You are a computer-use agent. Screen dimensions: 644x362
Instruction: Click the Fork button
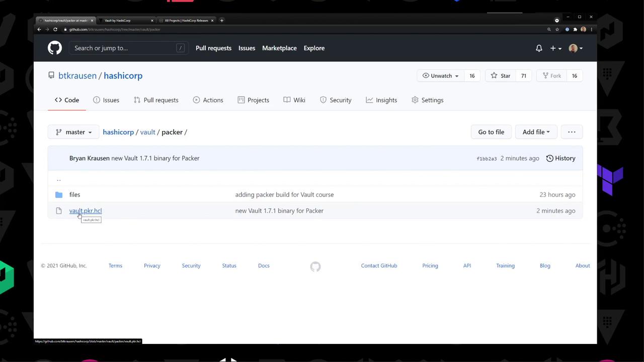[551, 76]
